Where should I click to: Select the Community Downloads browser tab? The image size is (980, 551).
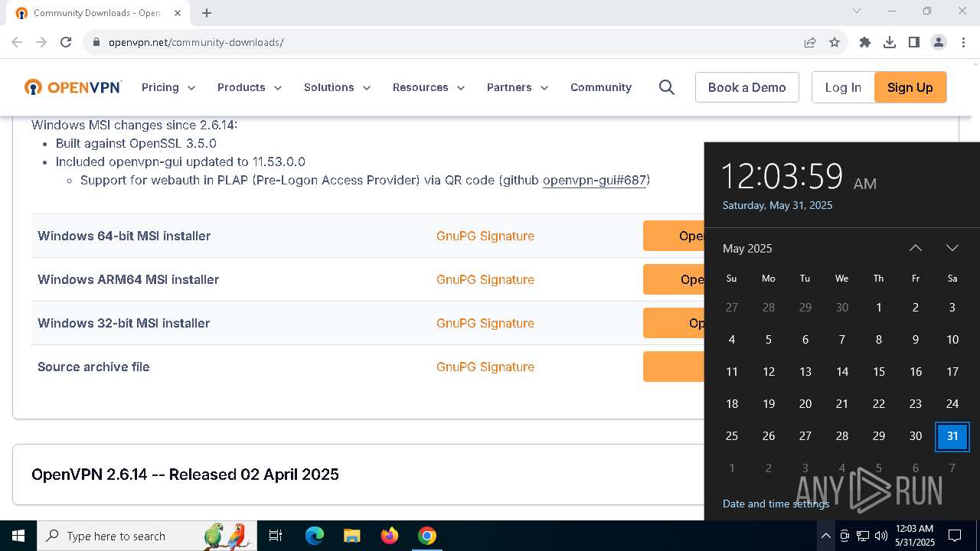96,13
